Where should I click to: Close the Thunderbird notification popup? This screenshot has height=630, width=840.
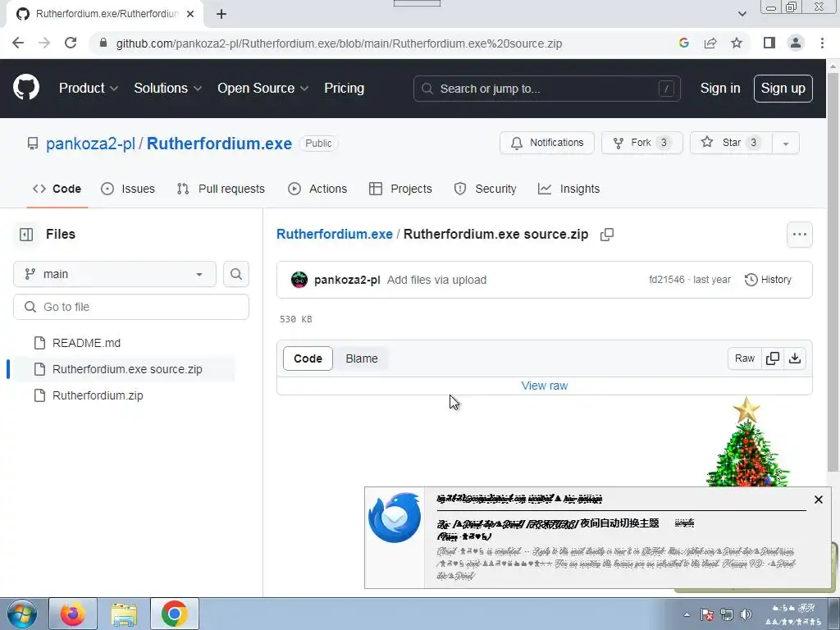coord(818,500)
